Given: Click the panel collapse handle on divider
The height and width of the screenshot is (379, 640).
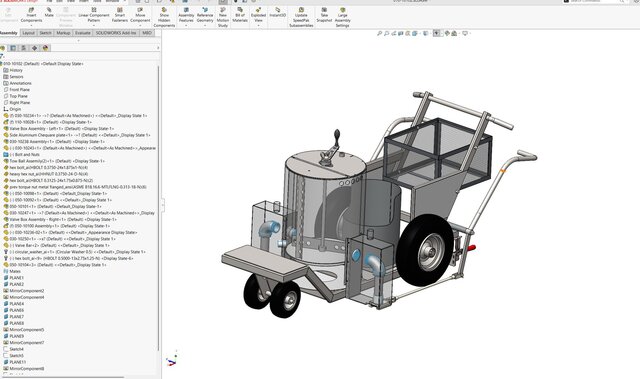Looking at the screenshot, I should [162, 205].
